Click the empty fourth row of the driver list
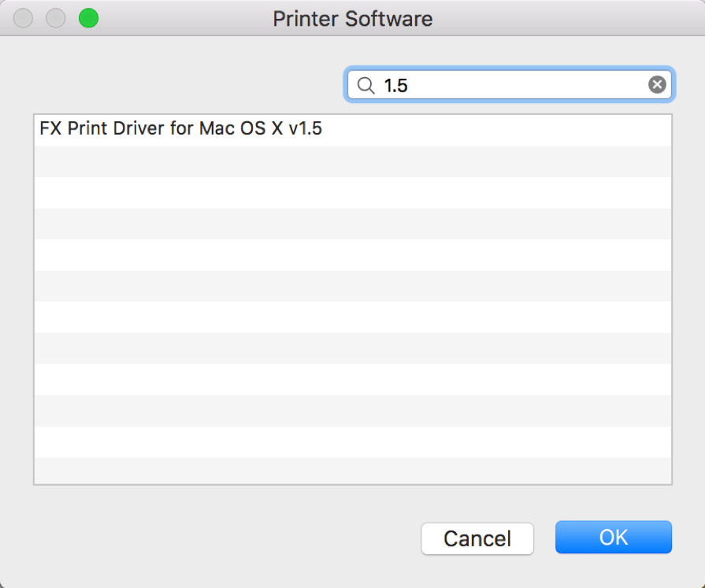Image resolution: width=705 pixels, height=588 pixels. point(352,224)
